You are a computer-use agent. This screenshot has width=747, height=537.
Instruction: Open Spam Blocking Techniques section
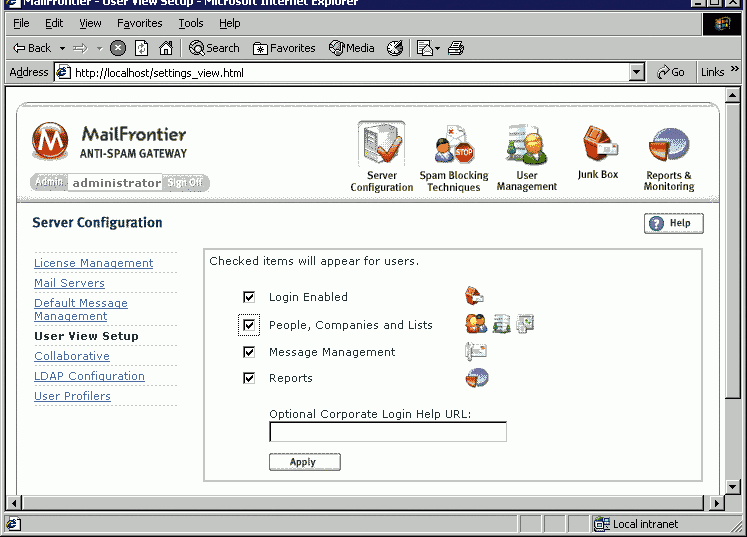tap(454, 159)
